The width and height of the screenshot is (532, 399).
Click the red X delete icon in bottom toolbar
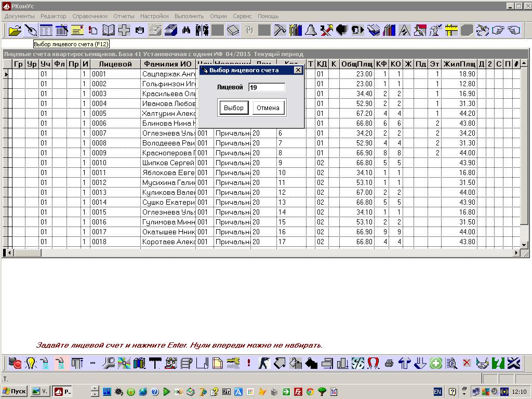pos(467,363)
